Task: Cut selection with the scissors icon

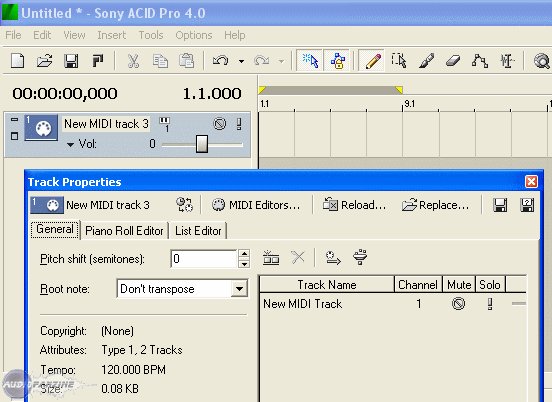Action: click(x=133, y=61)
